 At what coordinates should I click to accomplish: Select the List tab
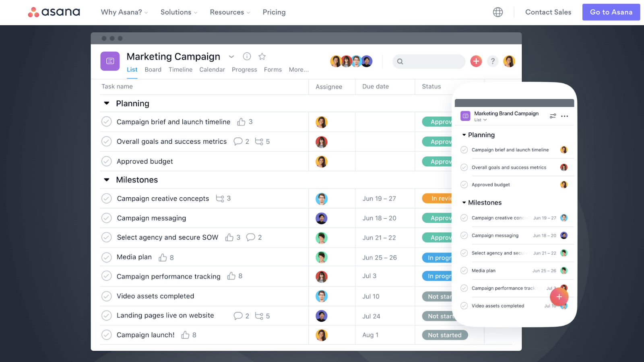click(x=132, y=70)
